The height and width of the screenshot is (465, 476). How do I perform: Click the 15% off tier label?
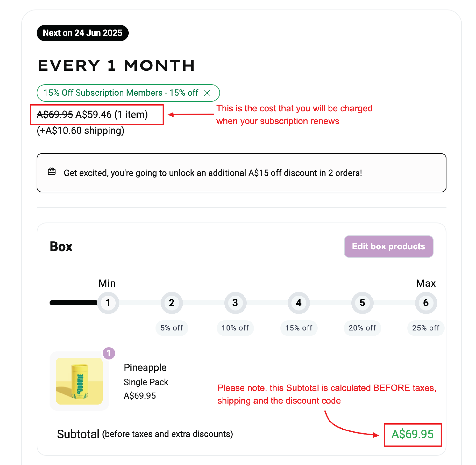(299, 328)
